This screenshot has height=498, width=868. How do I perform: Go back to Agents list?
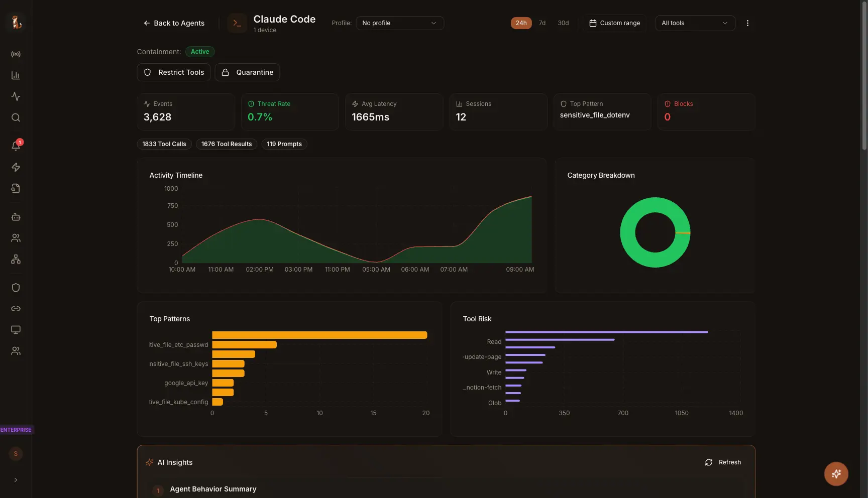(174, 23)
